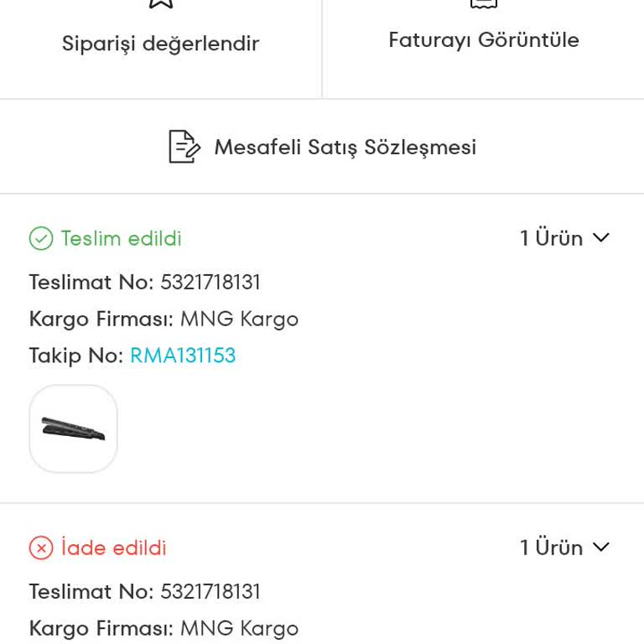Image resolution: width=644 pixels, height=644 pixels.
Task: Click MNG Kargo in the delivered shipment
Action: point(239,319)
